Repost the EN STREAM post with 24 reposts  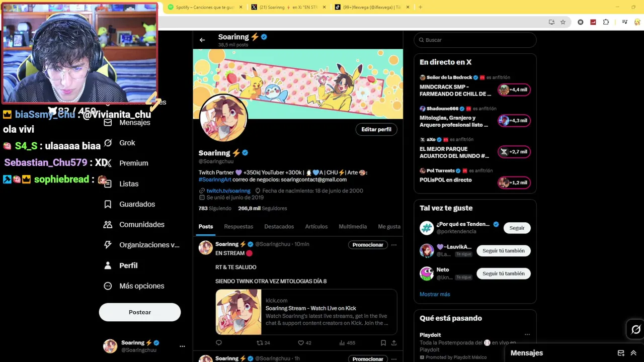click(263, 343)
